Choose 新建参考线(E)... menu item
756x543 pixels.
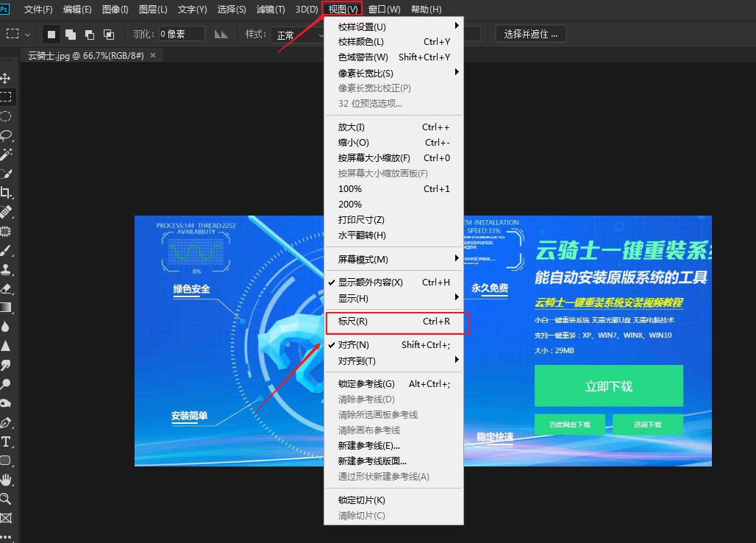click(x=394, y=446)
